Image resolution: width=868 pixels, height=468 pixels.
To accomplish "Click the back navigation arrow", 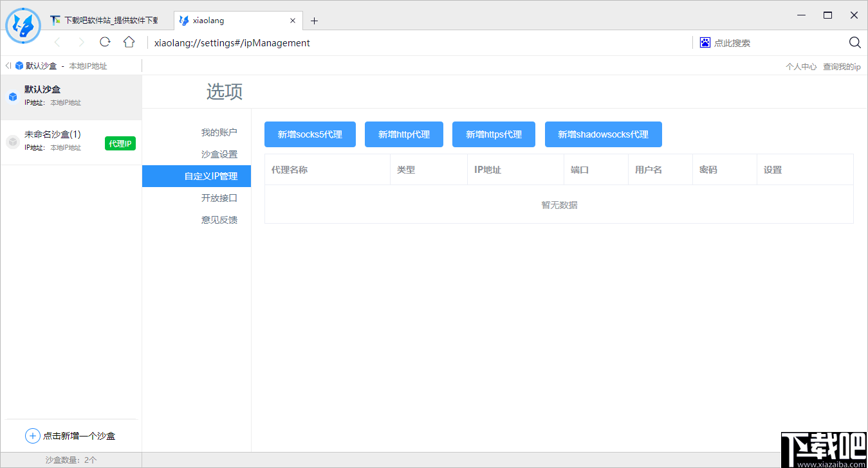I will (x=57, y=41).
